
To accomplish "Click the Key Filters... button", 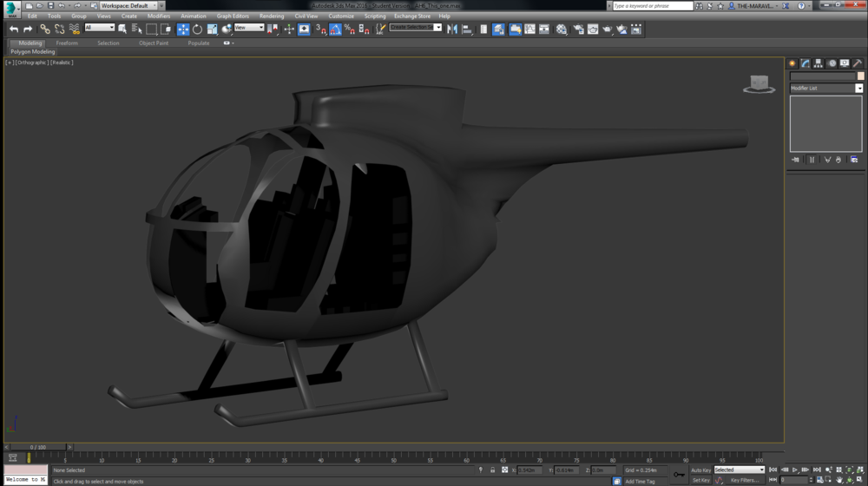I will pos(745,480).
